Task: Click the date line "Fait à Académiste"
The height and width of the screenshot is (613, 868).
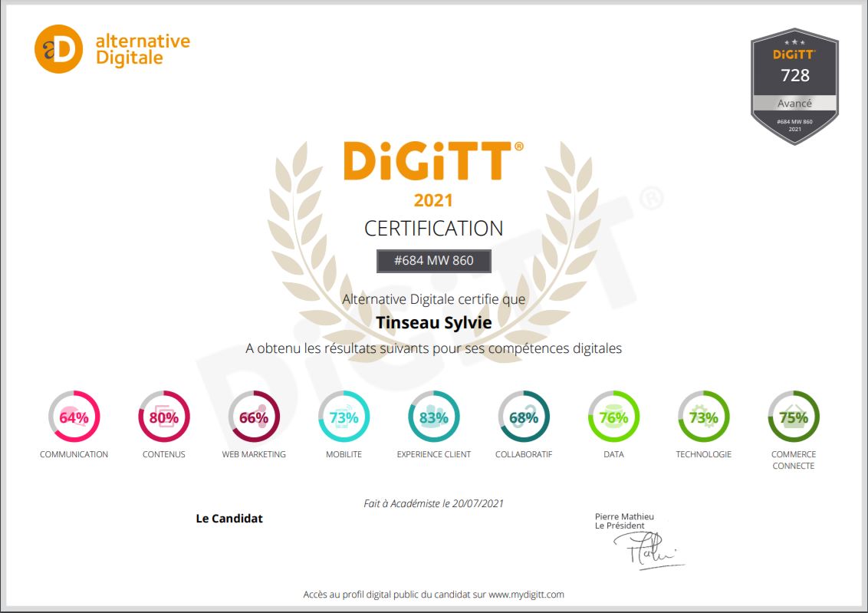Action: point(433,504)
